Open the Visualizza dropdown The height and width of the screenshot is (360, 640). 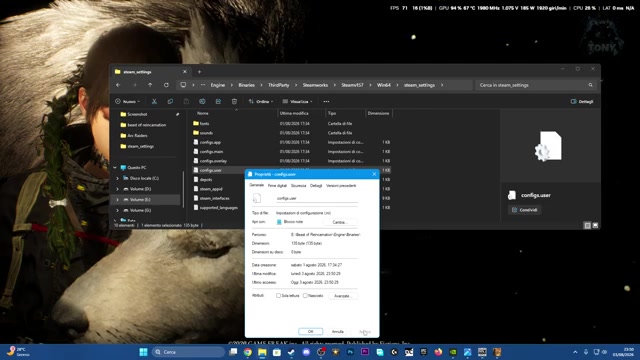tap(297, 101)
